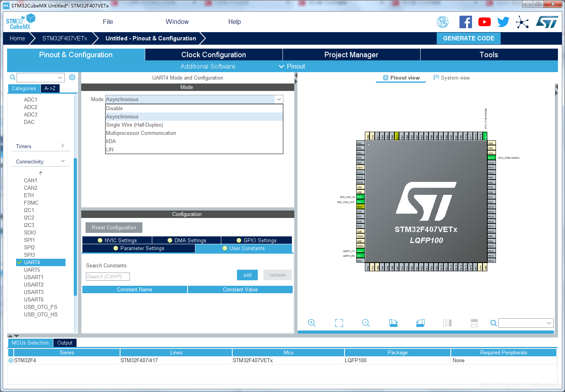Viewport: 565px width, 392px height.
Task: Switch to the A->Z listing tab
Action: 50,88
